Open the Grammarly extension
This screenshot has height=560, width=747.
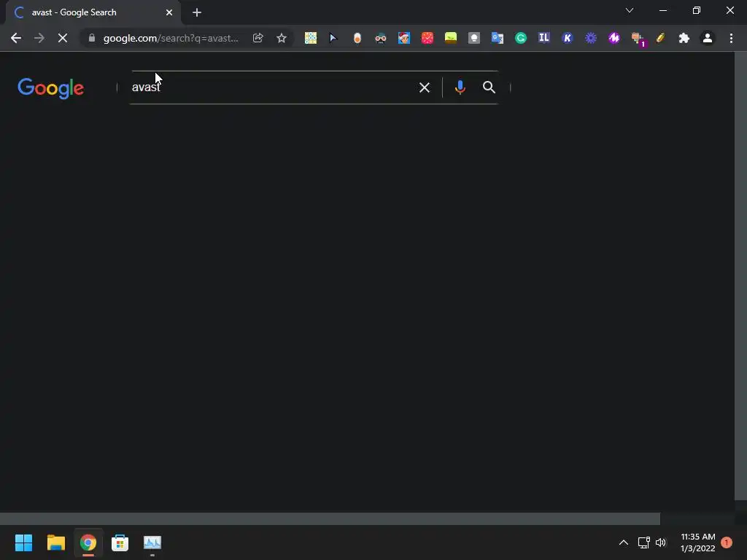point(521,38)
